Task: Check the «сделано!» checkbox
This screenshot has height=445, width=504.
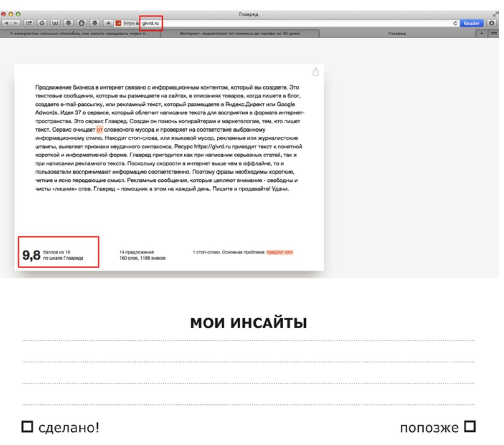Action: pos(27,427)
